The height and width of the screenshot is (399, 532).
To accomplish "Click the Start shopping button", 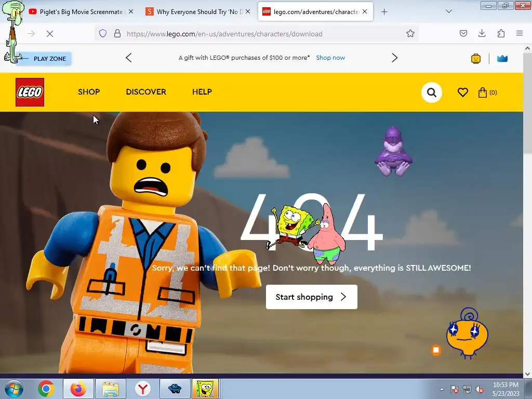I will point(312,297).
